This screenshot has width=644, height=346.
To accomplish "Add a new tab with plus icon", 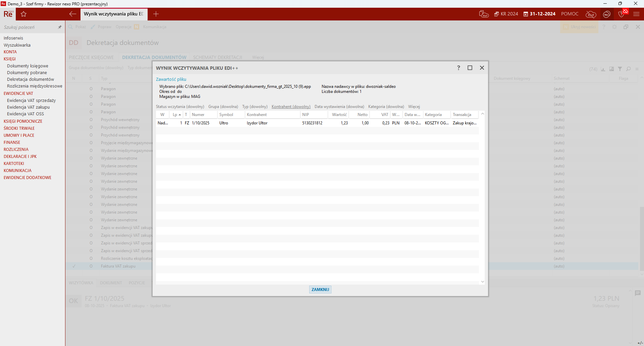I will (x=156, y=14).
